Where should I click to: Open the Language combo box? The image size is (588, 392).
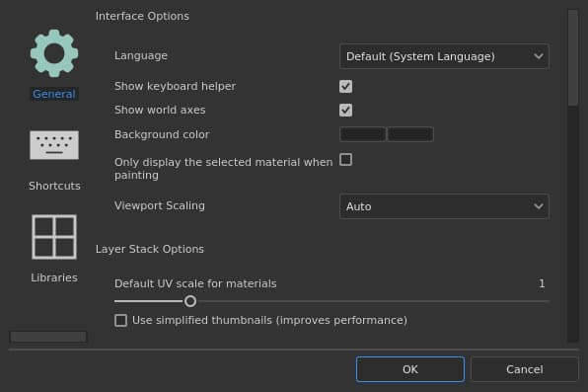click(444, 56)
